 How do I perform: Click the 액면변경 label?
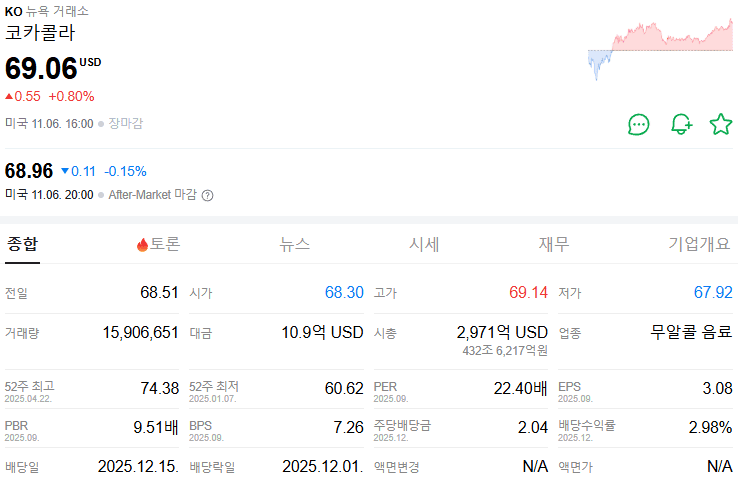pyautogui.click(x=396, y=467)
